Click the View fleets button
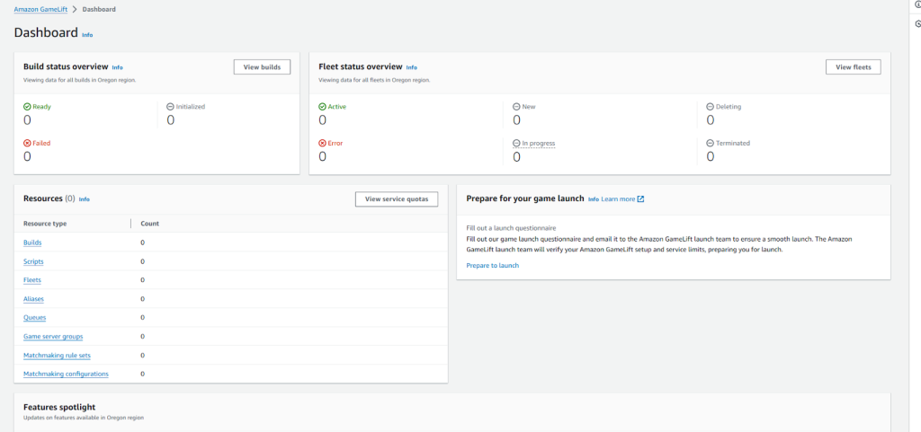Image resolution: width=921 pixels, height=432 pixels. click(x=853, y=67)
